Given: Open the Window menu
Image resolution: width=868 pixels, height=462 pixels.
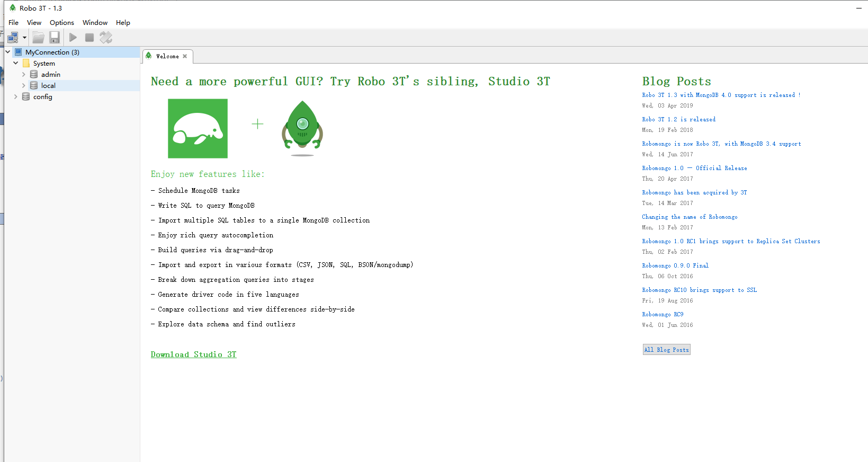Looking at the screenshot, I should (x=95, y=22).
